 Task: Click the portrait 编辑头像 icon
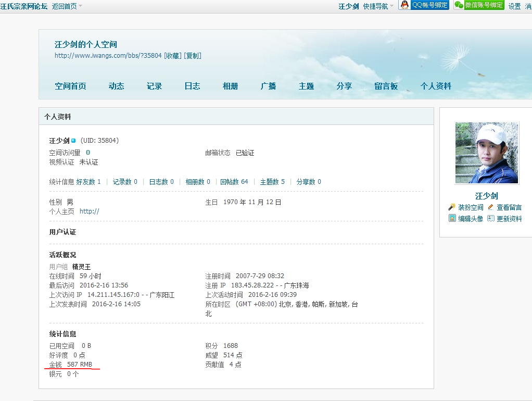[x=452, y=219]
